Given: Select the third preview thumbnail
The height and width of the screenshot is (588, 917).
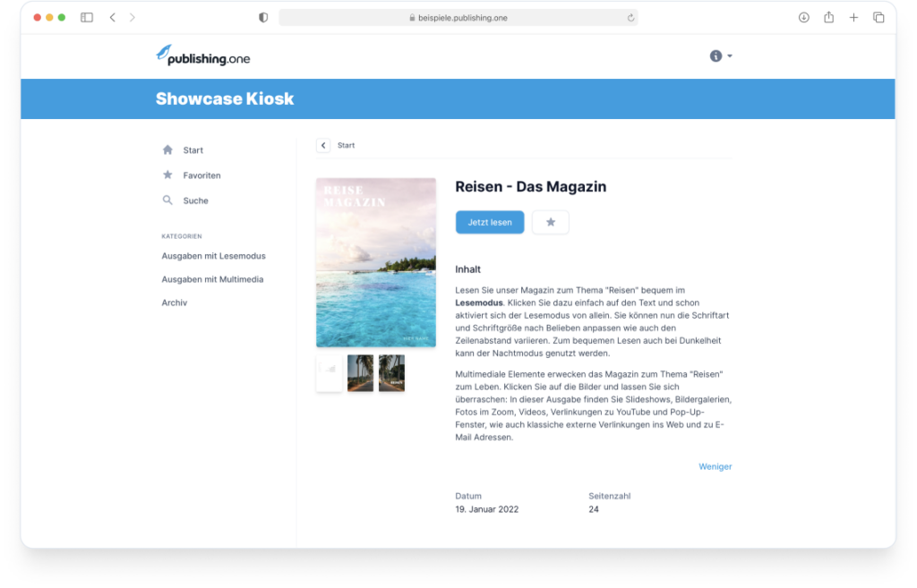Looking at the screenshot, I should 391,373.
